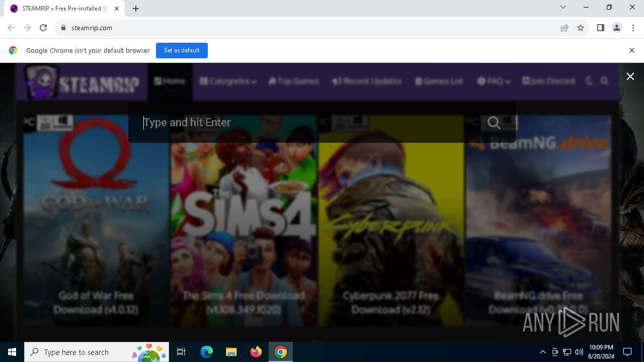Click the site lock icon in address bar
Viewport: 644px width, 362px height.
[x=63, y=28]
